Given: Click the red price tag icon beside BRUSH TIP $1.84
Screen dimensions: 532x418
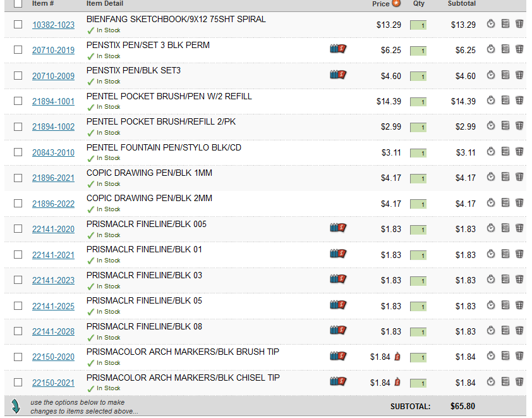Looking at the screenshot, I should [397, 357].
